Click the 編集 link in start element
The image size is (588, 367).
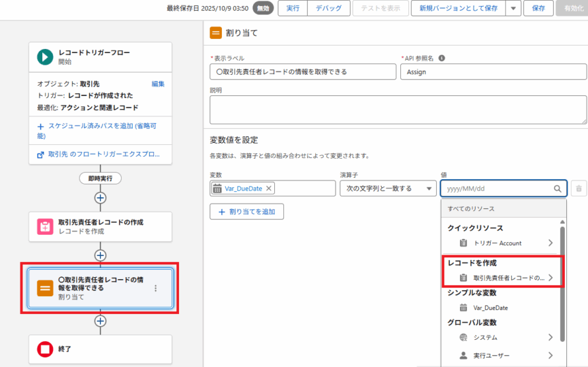point(158,84)
